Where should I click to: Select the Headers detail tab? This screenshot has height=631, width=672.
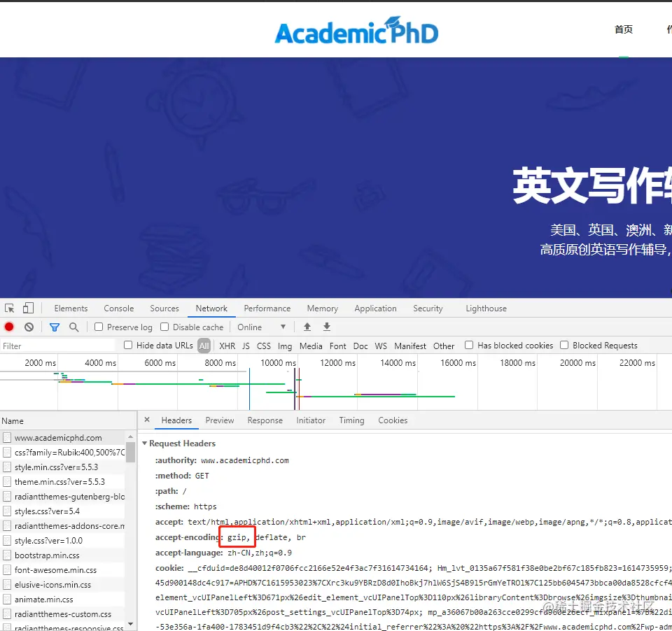(x=176, y=420)
